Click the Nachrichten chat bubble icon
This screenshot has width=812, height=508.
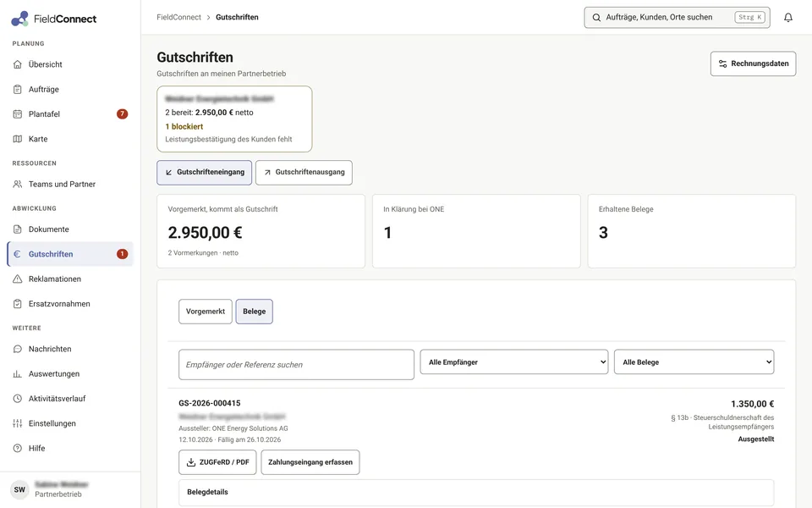click(x=18, y=349)
